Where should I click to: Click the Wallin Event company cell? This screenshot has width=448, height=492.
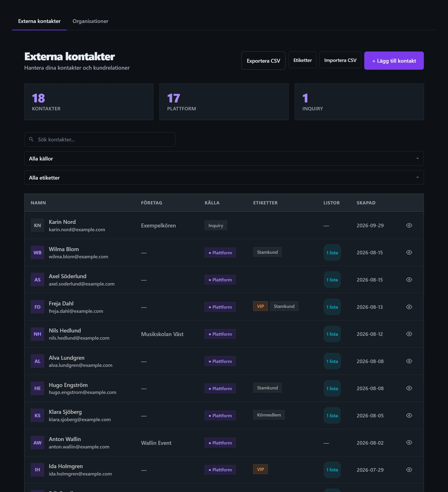coord(156,443)
